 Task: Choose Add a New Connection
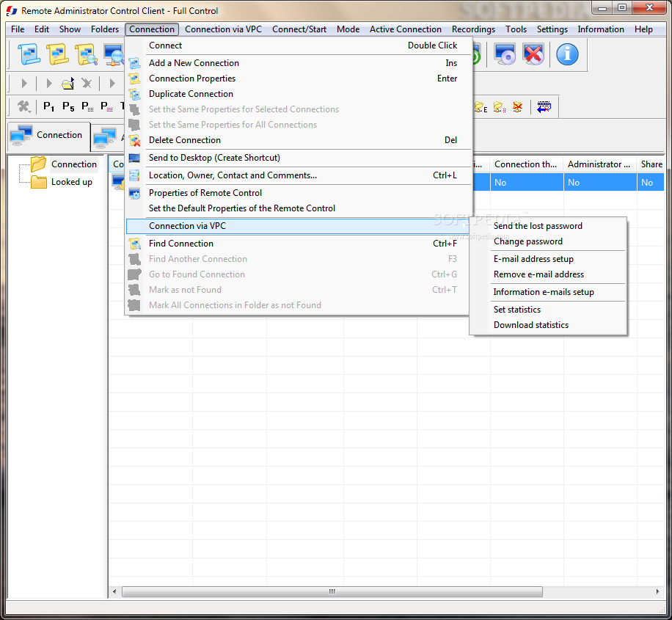pos(299,63)
